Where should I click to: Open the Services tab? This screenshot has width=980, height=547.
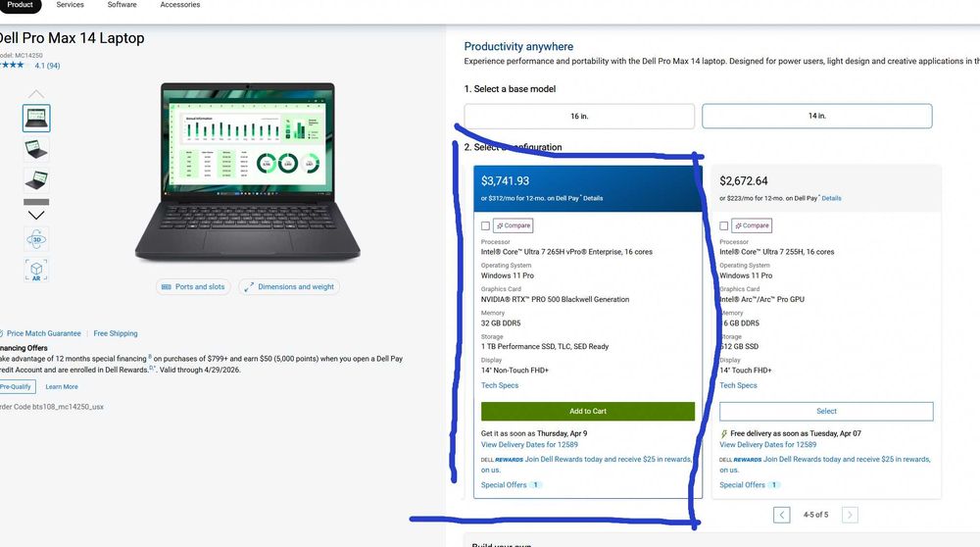[70, 5]
